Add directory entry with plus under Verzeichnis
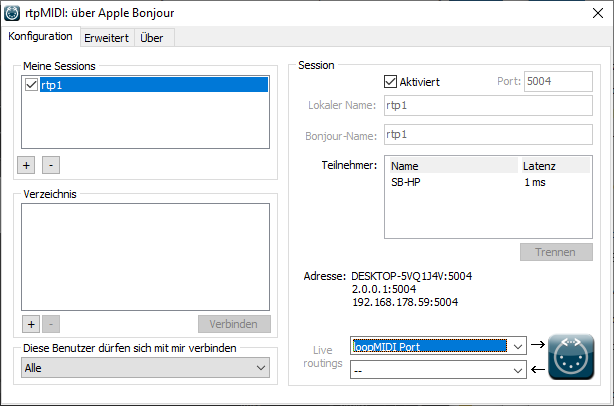Image resolution: width=614 pixels, height=406 pixels. [x=30, y=324]
